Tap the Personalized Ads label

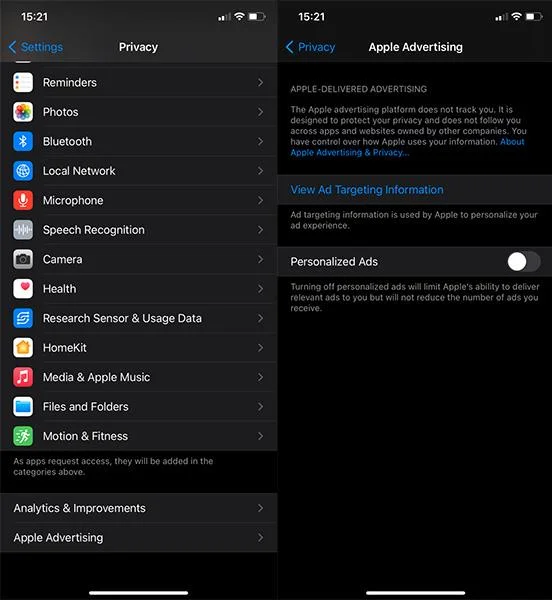(334, 262)
